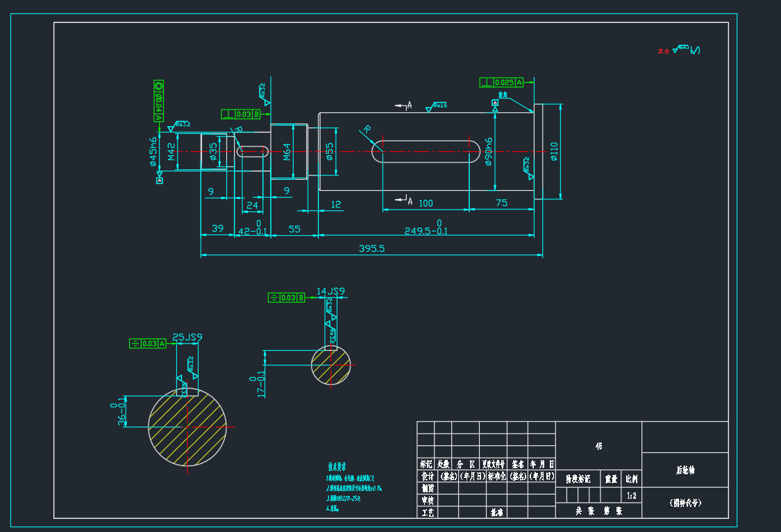Click the part name above (图样代号)
This screenshot has height=532, width=781.
point(685,470)
